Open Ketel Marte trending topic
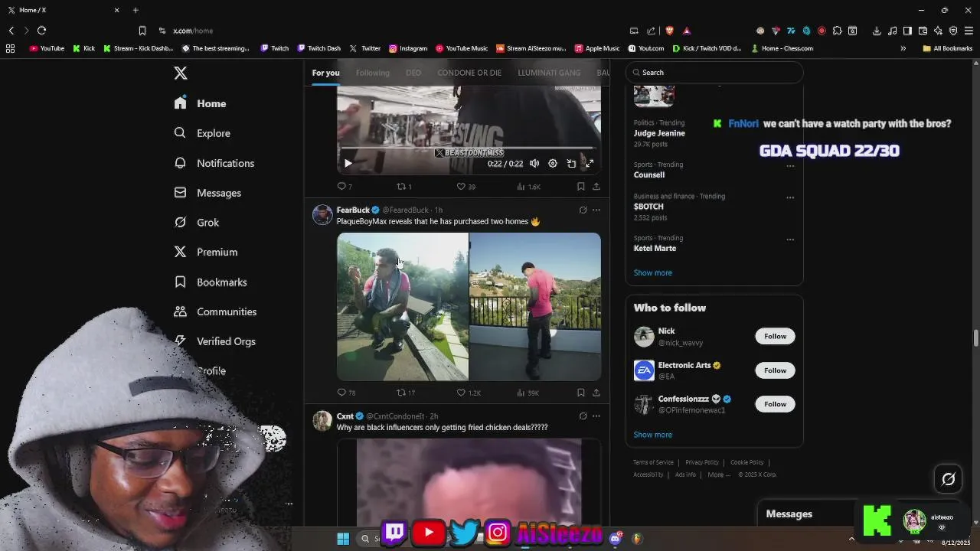This screenshot has height=551, width=980. 655,248
